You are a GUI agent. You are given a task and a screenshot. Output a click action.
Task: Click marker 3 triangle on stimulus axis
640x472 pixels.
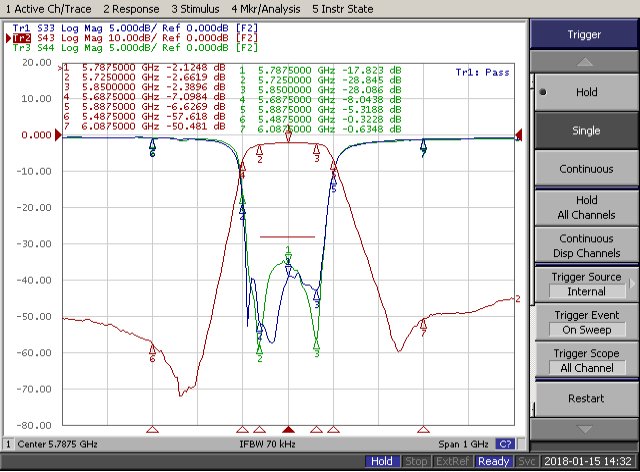316,430
